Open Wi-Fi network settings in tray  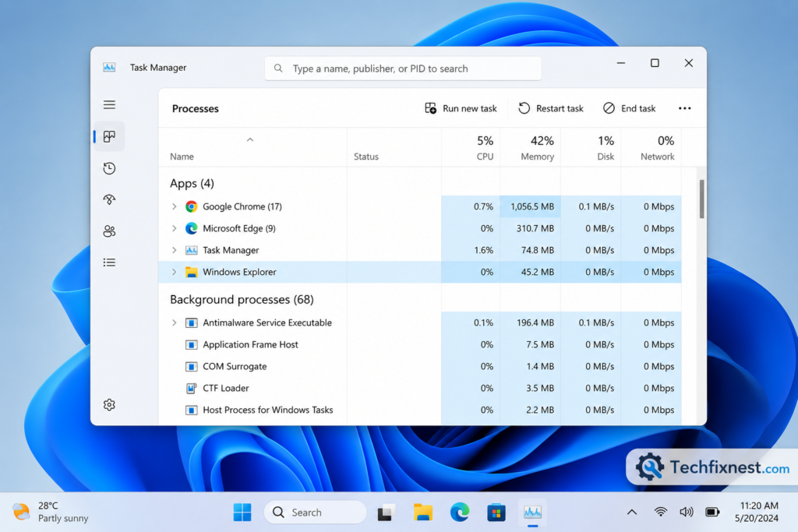[660, 513]
